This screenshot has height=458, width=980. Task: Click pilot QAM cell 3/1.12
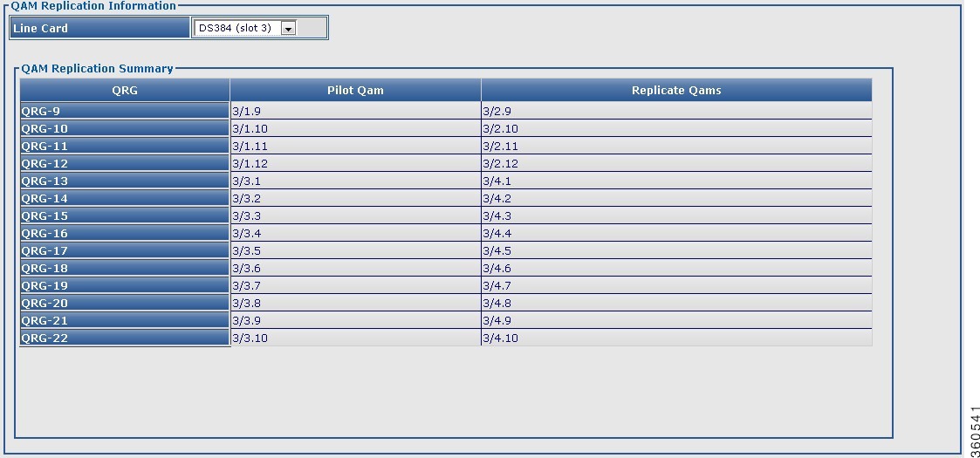click(x=356, y=164)
